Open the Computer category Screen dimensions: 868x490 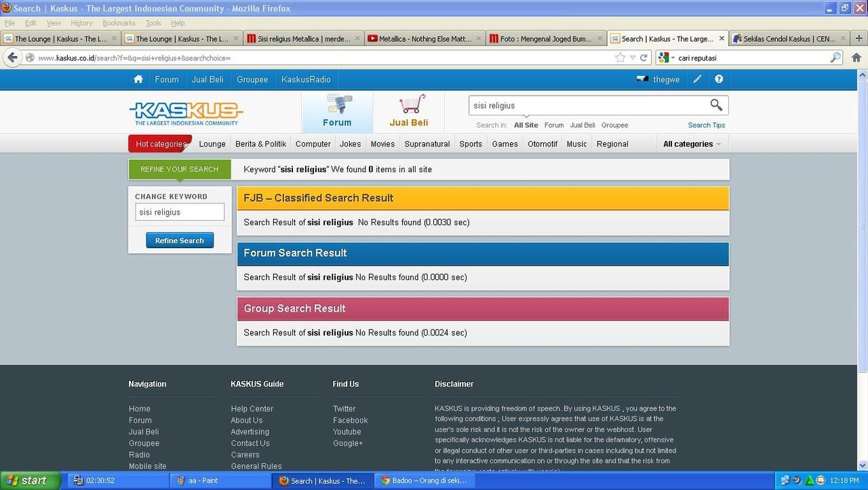point(313,144)
